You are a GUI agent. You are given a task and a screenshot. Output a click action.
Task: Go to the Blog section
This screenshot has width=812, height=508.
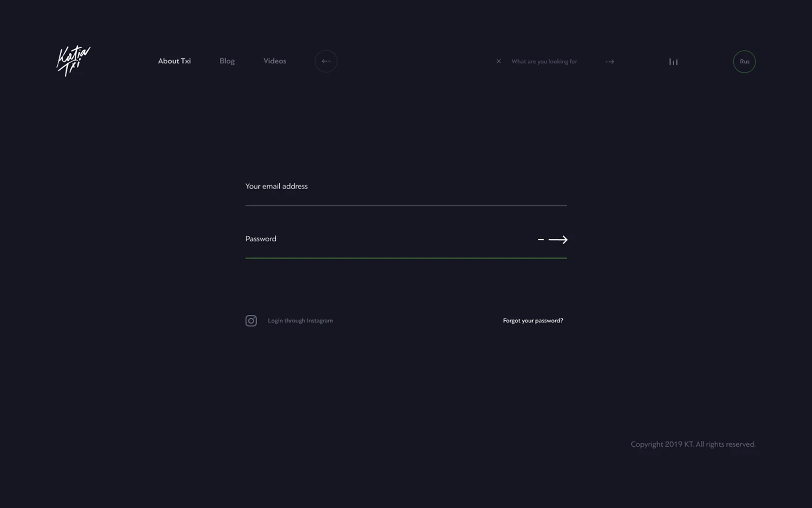pos(227,61)
